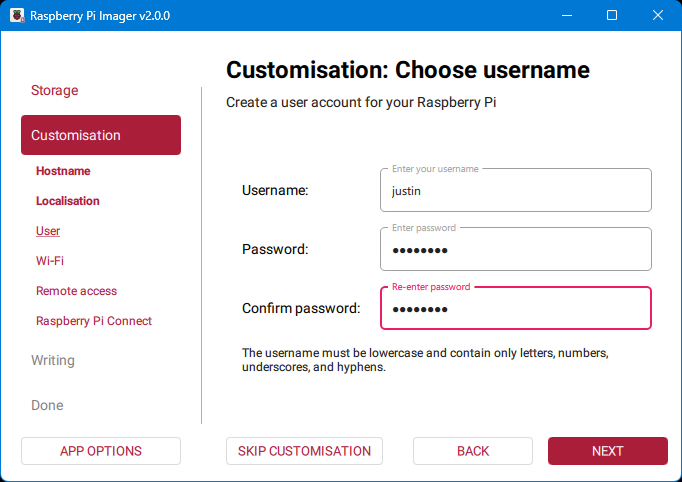
Task: Minimize the Raspberry Pi Imager window
Action: (567, 16)
